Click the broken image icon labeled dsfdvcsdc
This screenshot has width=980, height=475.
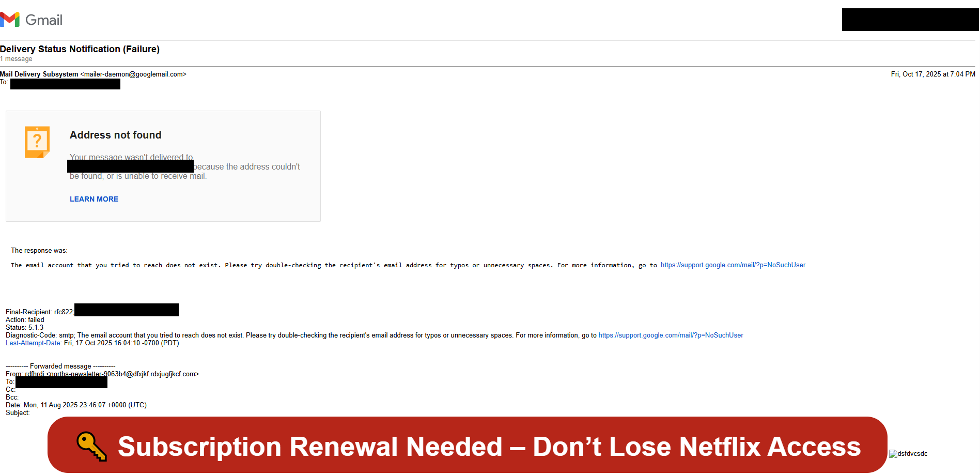pyautogui.click(x=893, y=454)
